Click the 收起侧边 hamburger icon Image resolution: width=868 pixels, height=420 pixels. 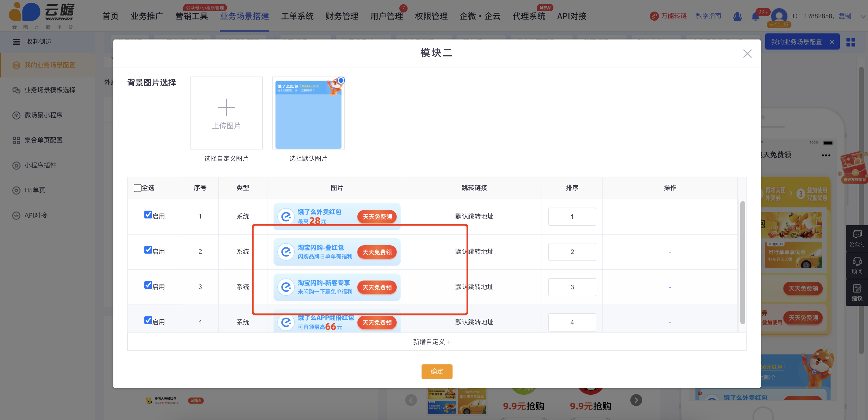(16, 42)
